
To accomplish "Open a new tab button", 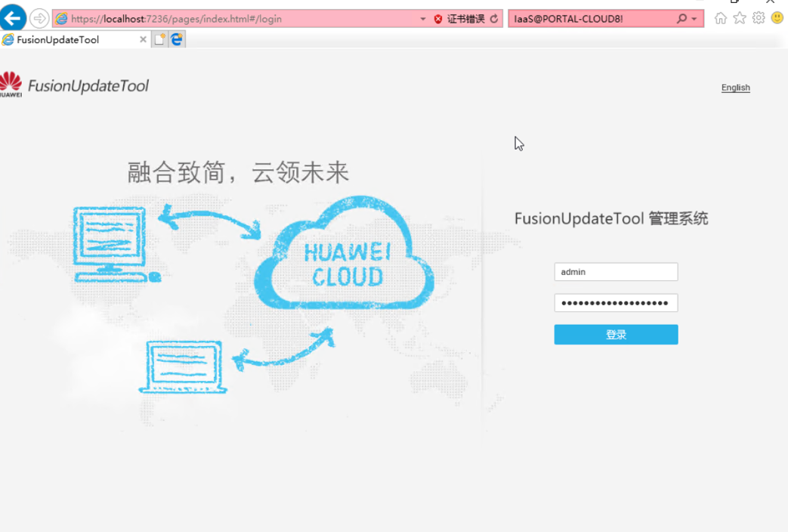I will click(160, 39).
